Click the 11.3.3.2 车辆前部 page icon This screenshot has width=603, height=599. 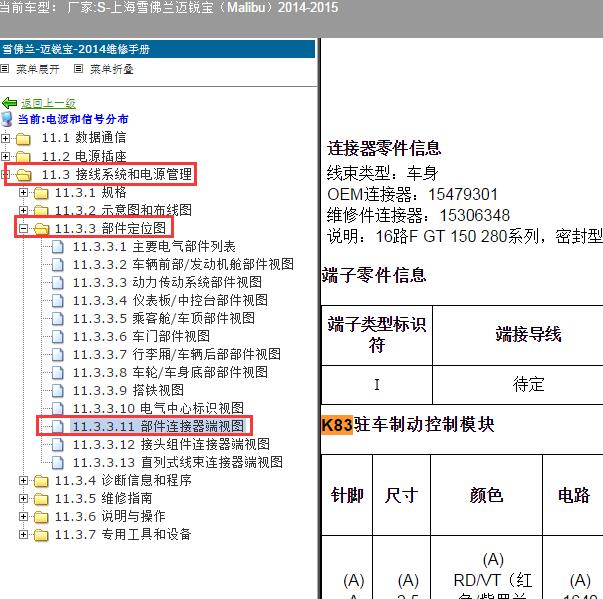click(x=58, y=265)
